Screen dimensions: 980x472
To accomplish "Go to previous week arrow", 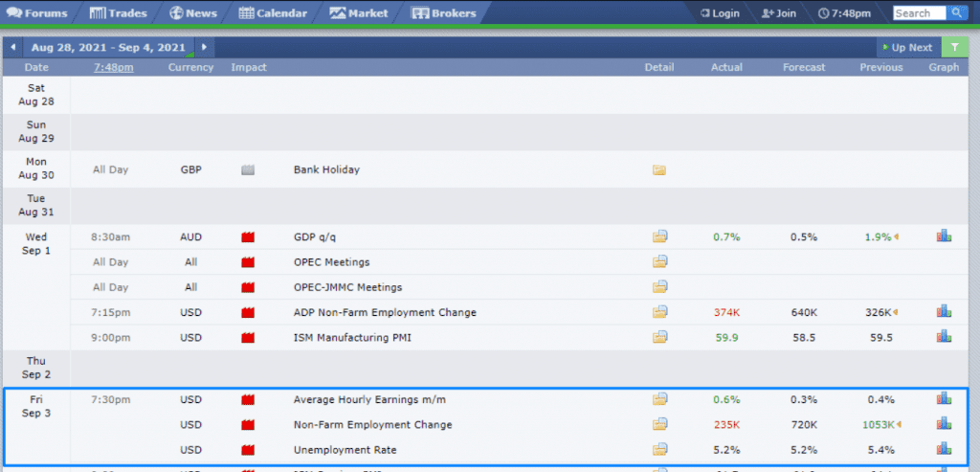I will 13,47.
